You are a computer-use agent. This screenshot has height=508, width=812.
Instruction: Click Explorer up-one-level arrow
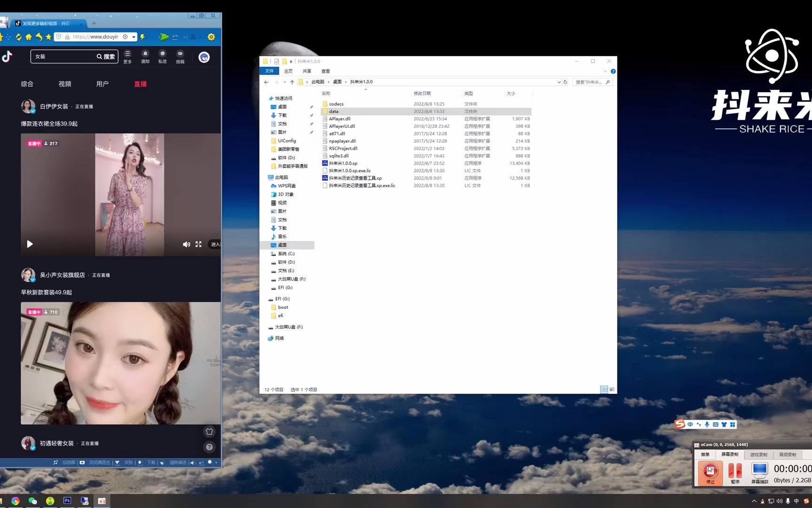click(x=292, y=82)
